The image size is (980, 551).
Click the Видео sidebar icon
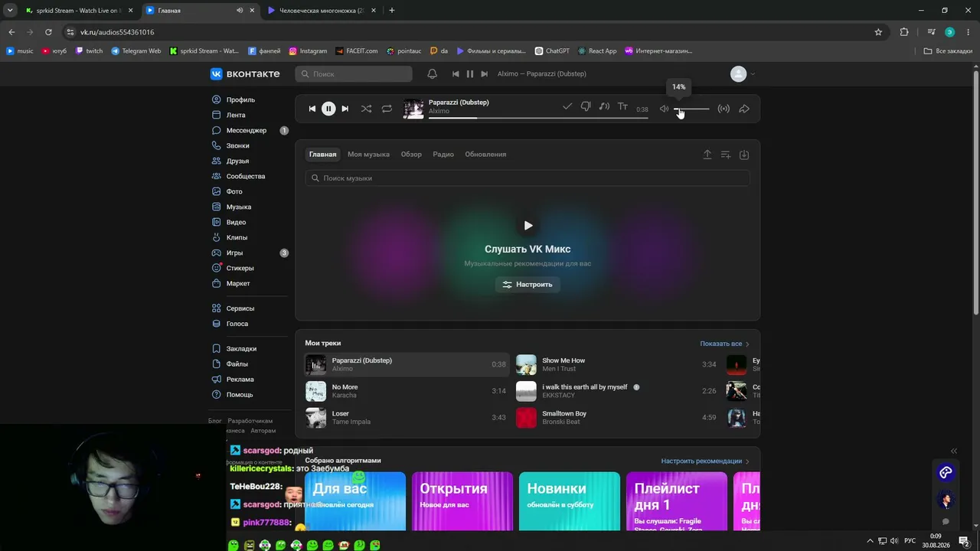(x=217, y=222)
